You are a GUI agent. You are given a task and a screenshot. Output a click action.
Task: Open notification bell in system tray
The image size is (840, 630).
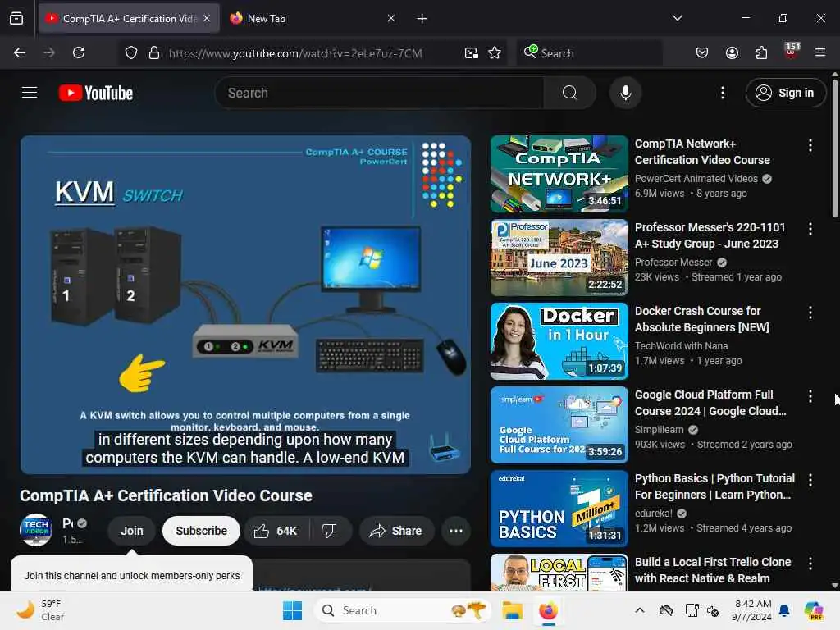pyautogui.click(x=784, y=610)
